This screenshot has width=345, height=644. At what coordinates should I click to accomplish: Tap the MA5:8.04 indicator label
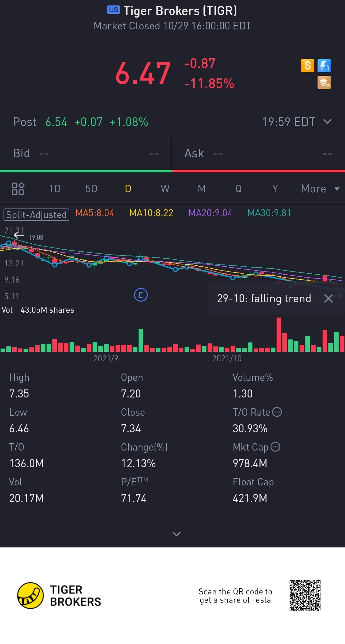[x=95, y=213]
